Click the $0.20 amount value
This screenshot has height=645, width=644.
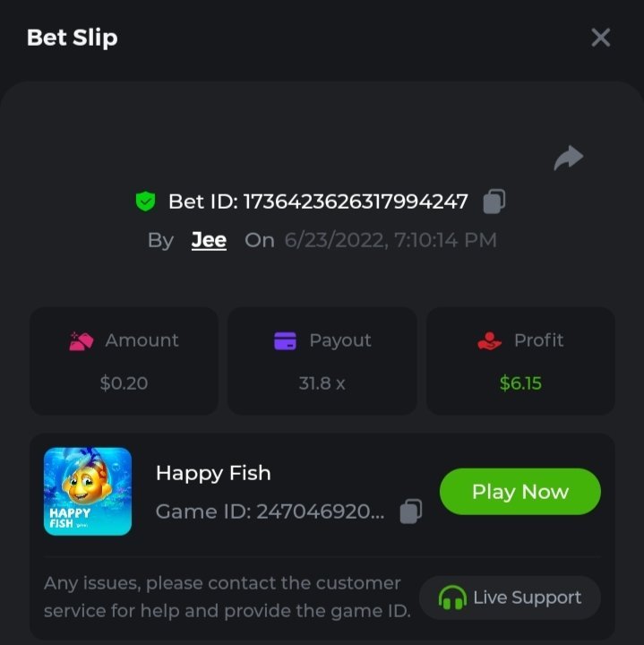point(124,383)
